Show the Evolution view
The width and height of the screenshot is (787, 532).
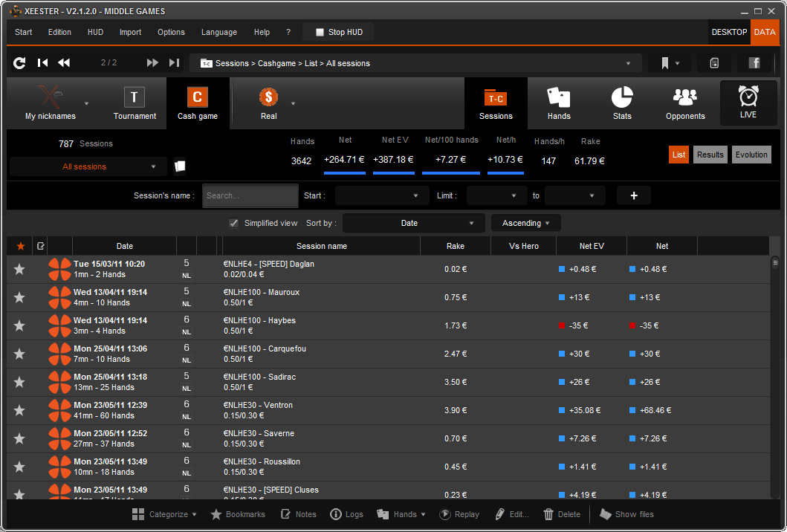[x=751, y=154]
